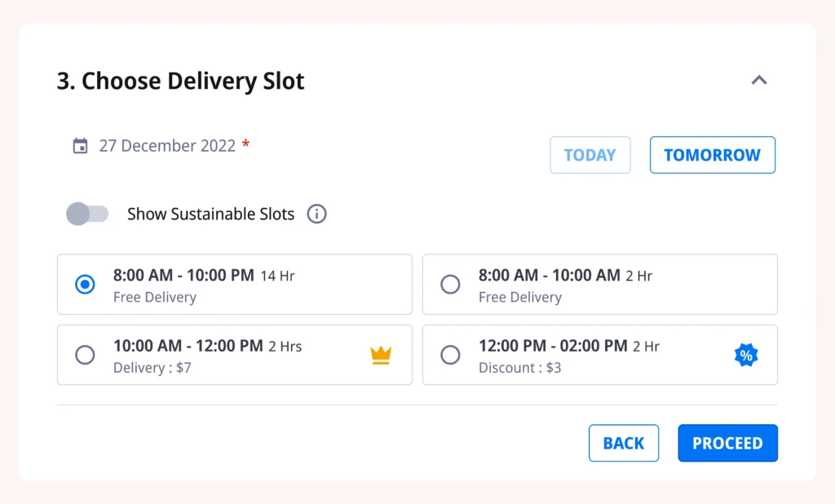Image resolution: width=835 pixels, height=504 pixels.
Task: Choose the 8:00 AM - 10:00 AM radio button
Action: tap(450, 285)
